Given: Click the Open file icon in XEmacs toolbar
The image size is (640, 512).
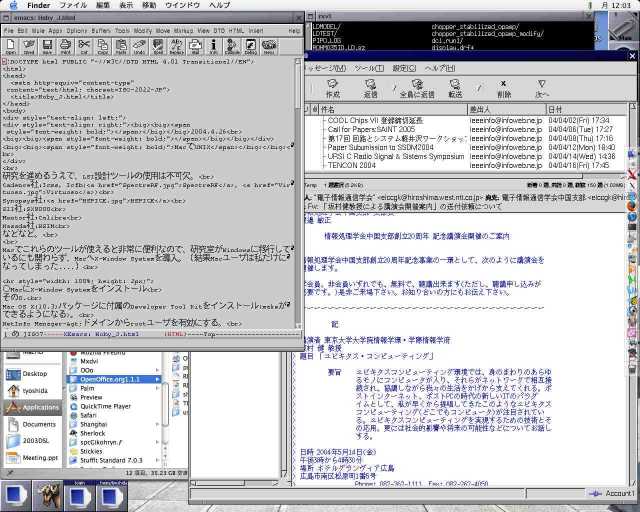Looking at the screenshot, I should click(x=11, y=47).
